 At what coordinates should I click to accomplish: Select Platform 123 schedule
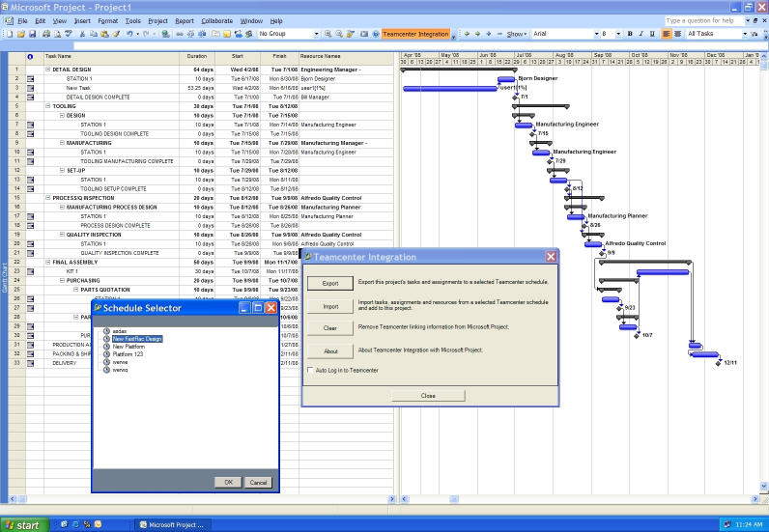[x=128, y=354]
